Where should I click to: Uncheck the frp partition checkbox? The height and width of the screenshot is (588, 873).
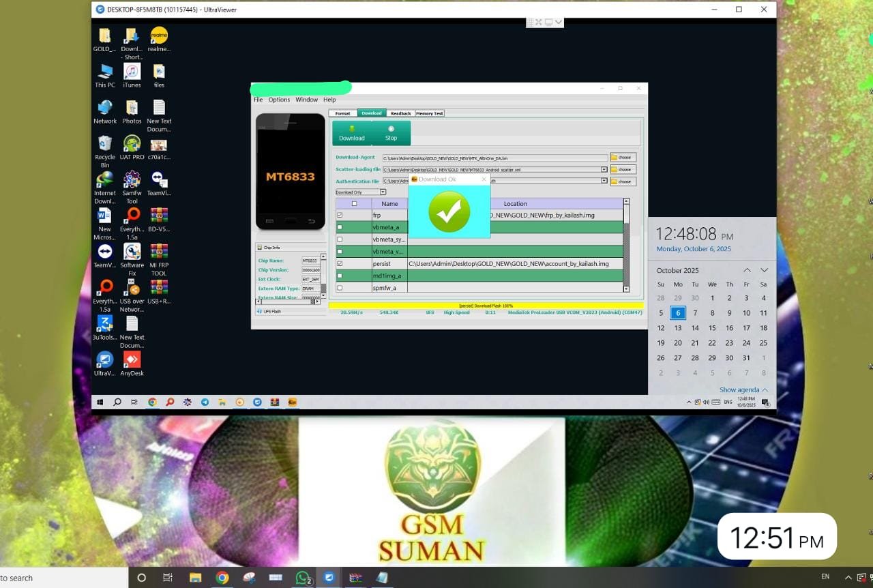[340, 215]
